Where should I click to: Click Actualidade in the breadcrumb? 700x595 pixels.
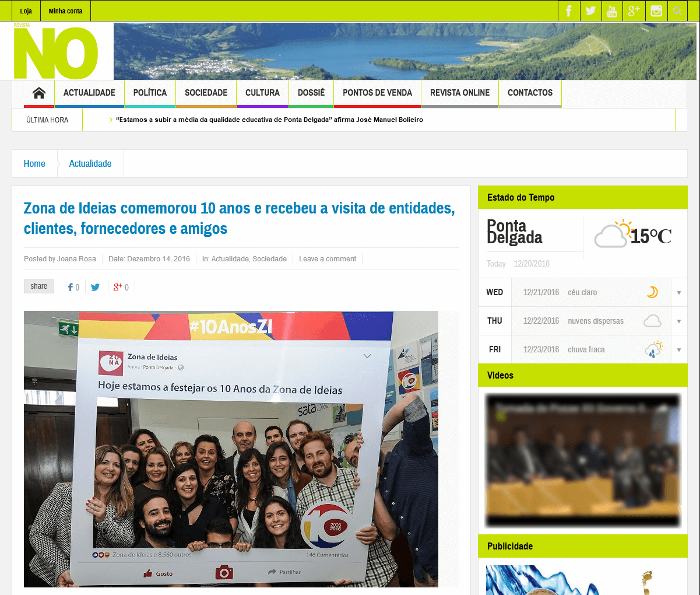click(90, 164)
